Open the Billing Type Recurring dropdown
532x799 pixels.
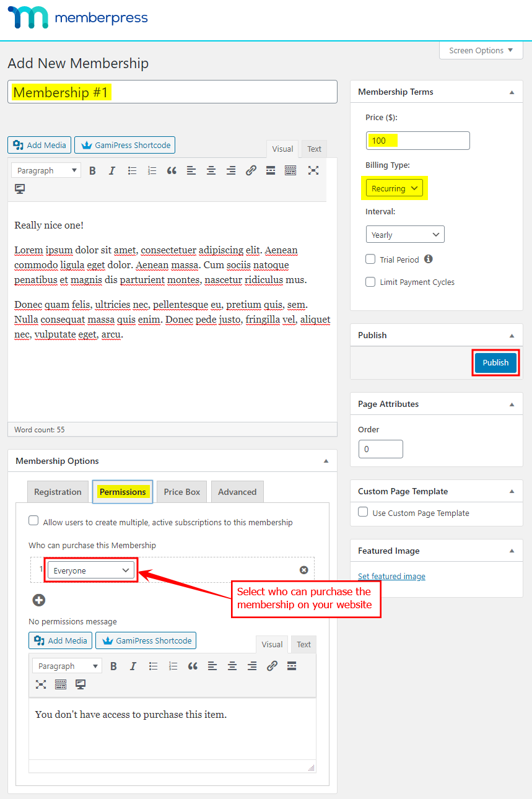click(395, 188)
